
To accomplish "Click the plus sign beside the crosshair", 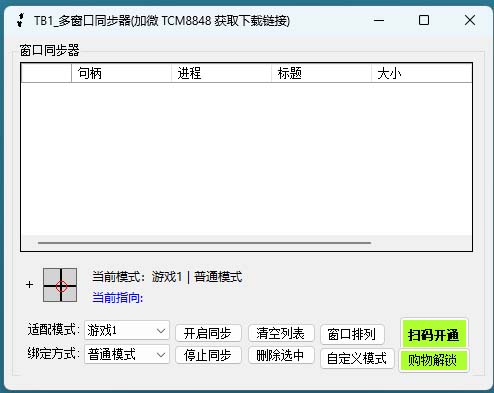I will pyautogui.click(x=29, y=284).
